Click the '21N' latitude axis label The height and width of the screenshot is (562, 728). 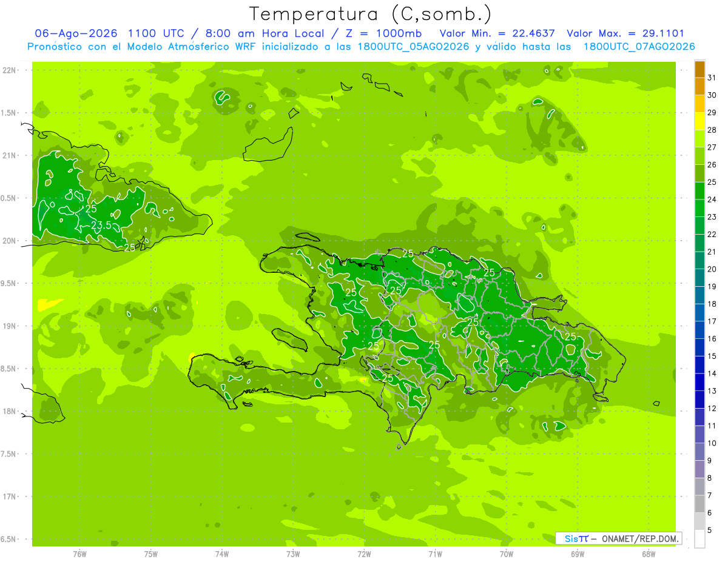click(10, 155)
